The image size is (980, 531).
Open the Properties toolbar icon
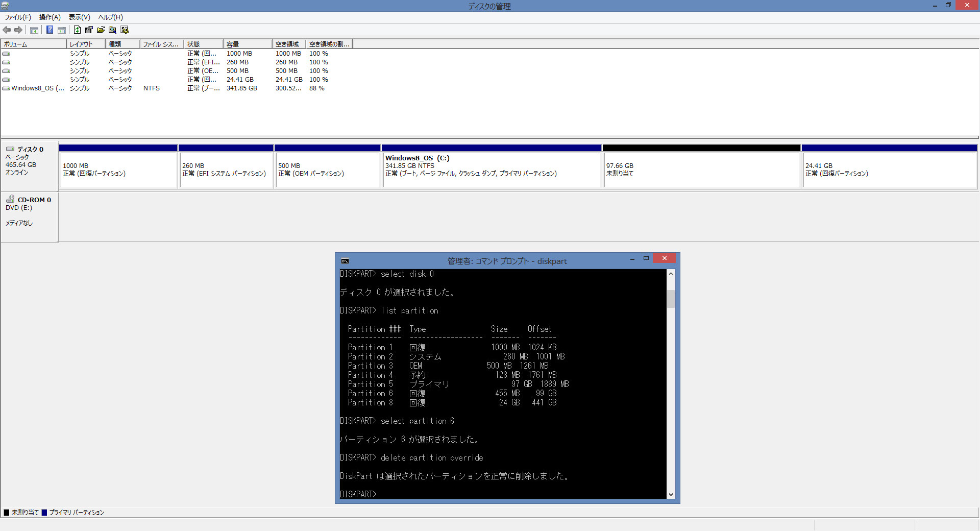(x=89, y=30)
